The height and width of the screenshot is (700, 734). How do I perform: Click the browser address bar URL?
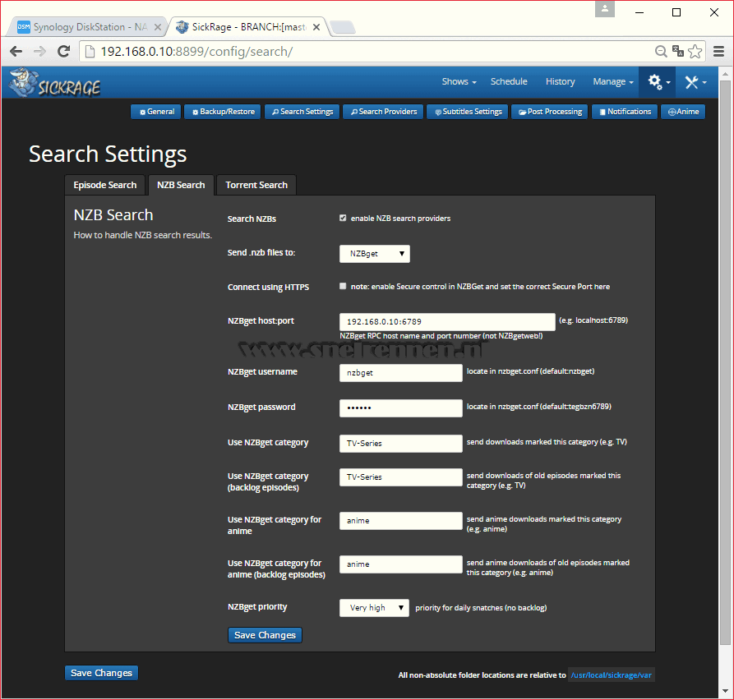point(196,52)
